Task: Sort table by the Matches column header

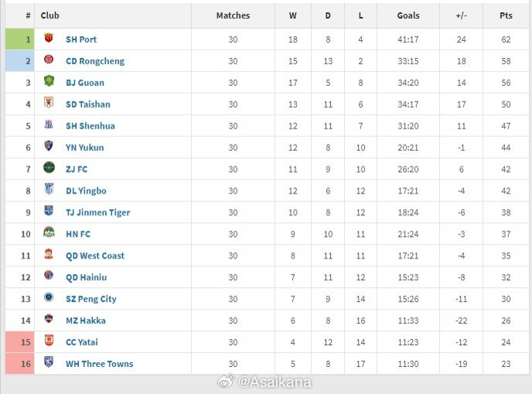Action: tap(233, 15)
